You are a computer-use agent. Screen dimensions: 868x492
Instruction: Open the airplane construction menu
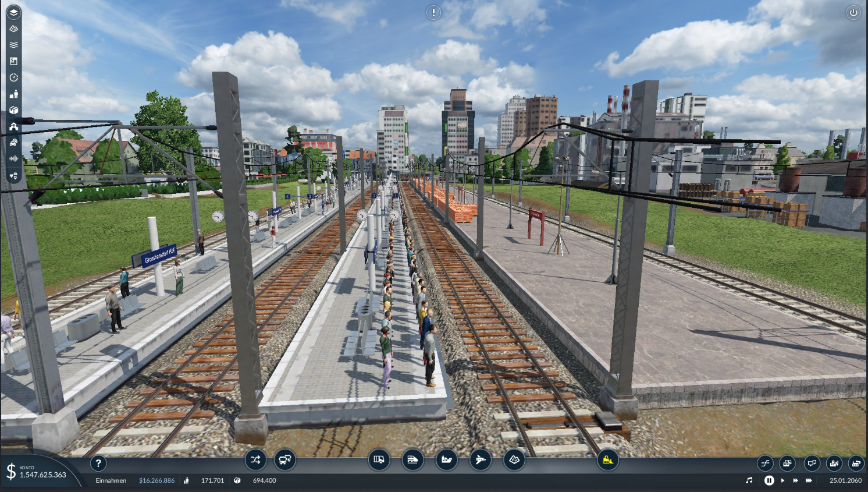tap(480, 460)
